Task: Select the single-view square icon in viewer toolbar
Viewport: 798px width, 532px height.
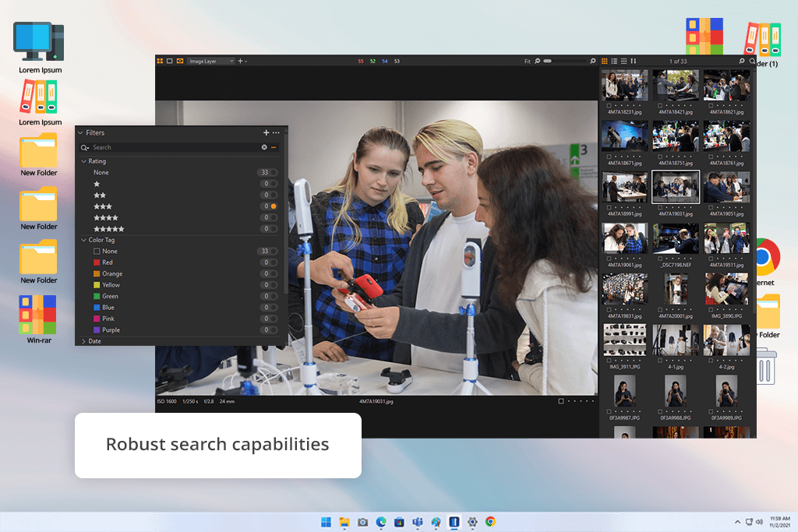Action: point(169,61)
